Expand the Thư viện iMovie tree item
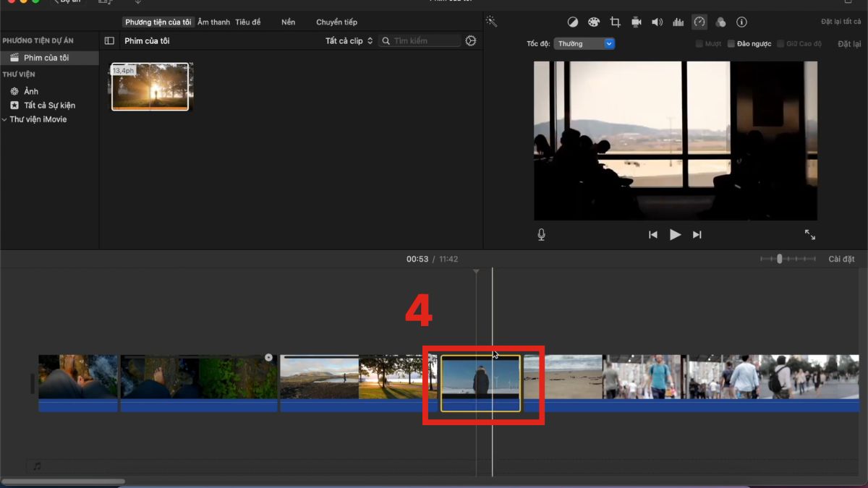 (4, 119)
